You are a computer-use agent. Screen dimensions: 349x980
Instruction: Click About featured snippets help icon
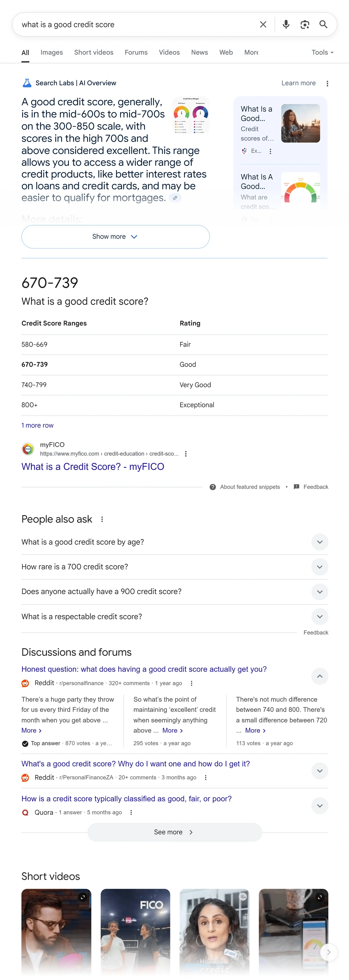(x=213, y=487)
